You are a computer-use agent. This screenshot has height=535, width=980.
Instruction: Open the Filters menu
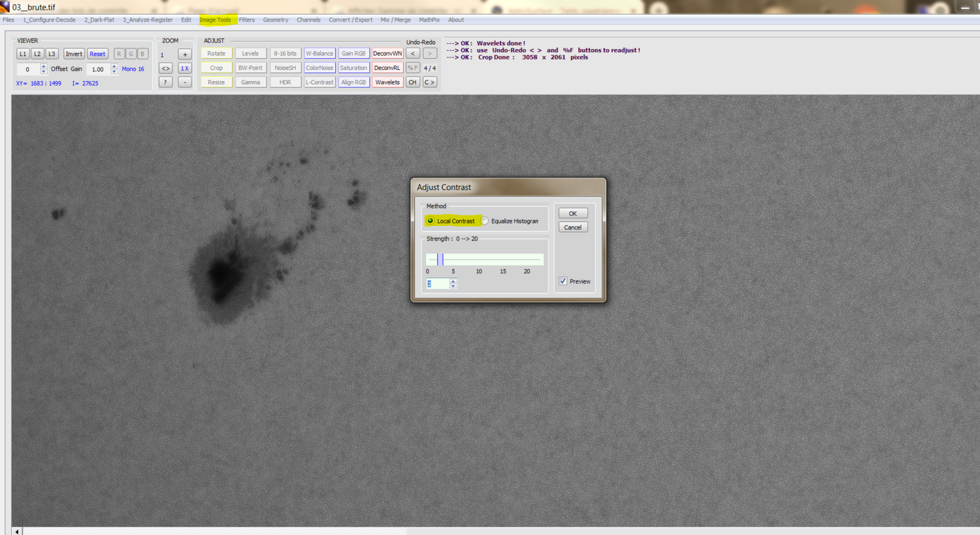(x=247, y=20)
